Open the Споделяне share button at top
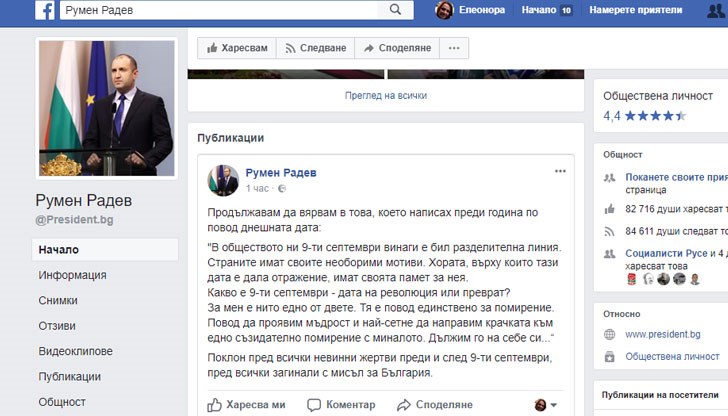Viewport: 728px width, 416px height. pos(397,48)
